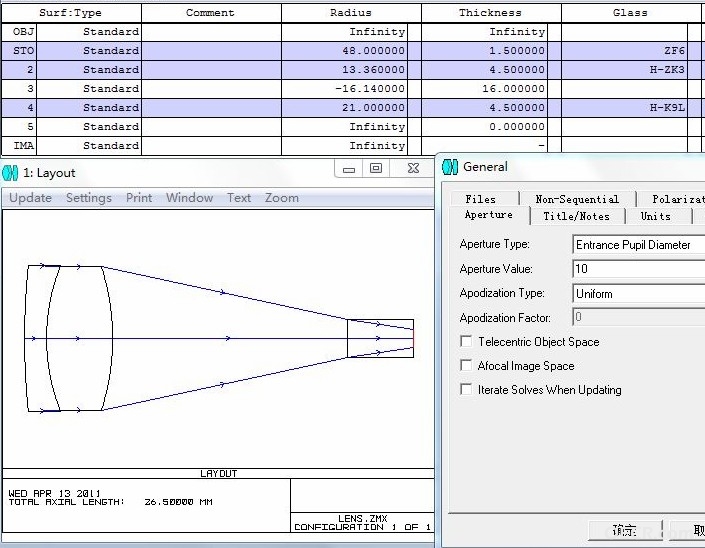
Task: Open the Window menu in Layout window
Action: click(189, 198)
